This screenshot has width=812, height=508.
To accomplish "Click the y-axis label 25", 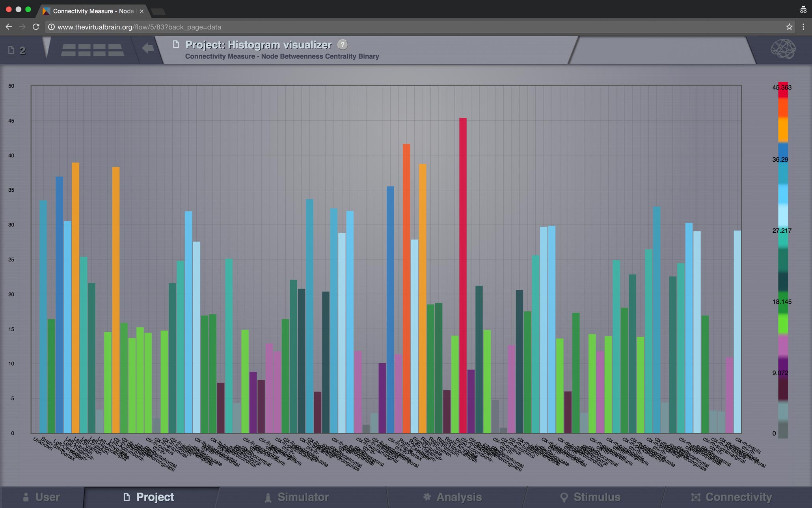I will point(11,260).
